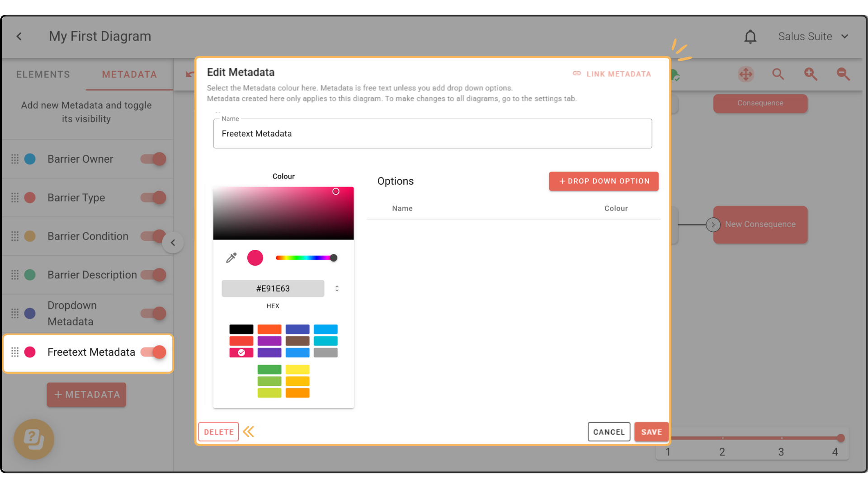Add a Drop Down Option
The width and height of the screenshot is (868, 488).
(x=604, y=181)
